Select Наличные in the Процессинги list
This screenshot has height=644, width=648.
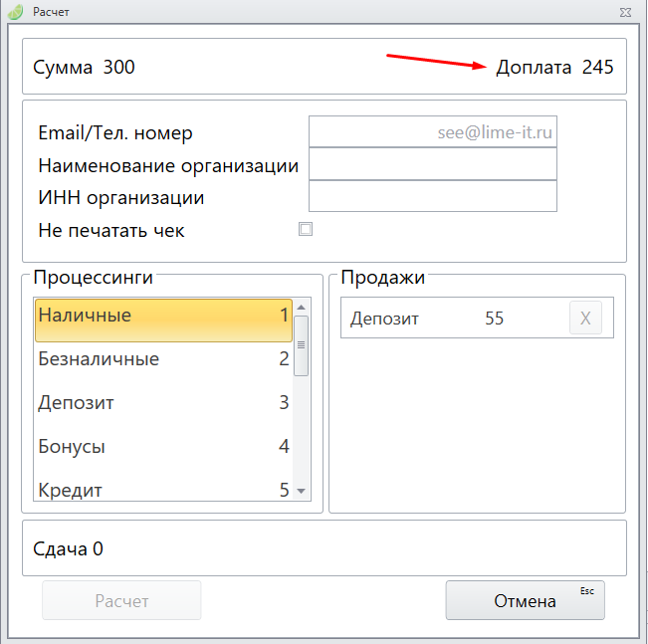tap(162, 316)
